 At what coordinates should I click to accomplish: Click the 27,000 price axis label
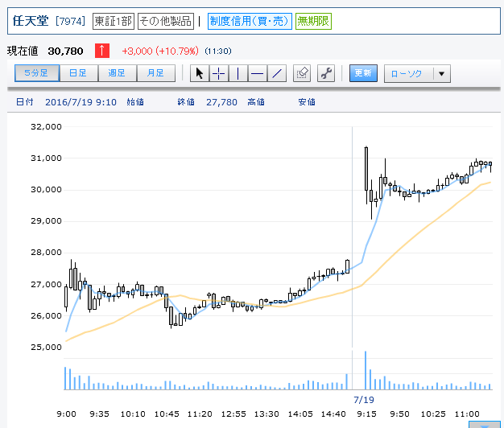[x=46, y=285]
